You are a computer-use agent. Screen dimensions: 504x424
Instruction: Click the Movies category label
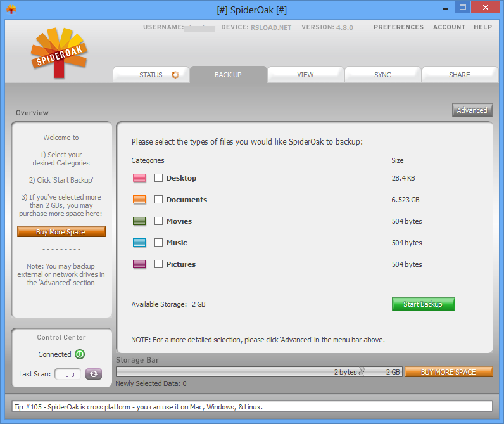point(179,221)
